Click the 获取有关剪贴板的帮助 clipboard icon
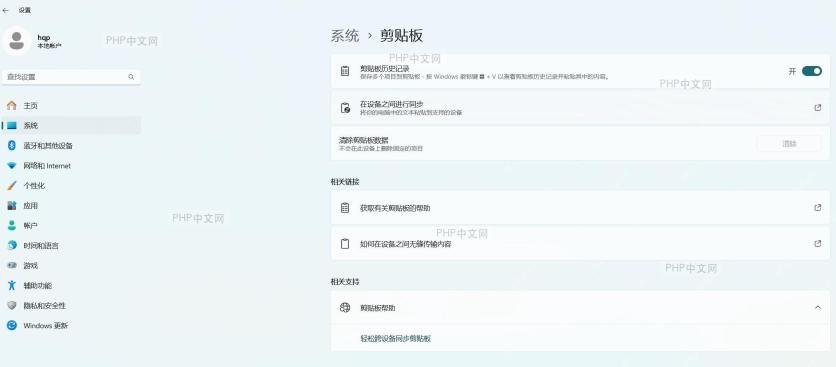 345,208
